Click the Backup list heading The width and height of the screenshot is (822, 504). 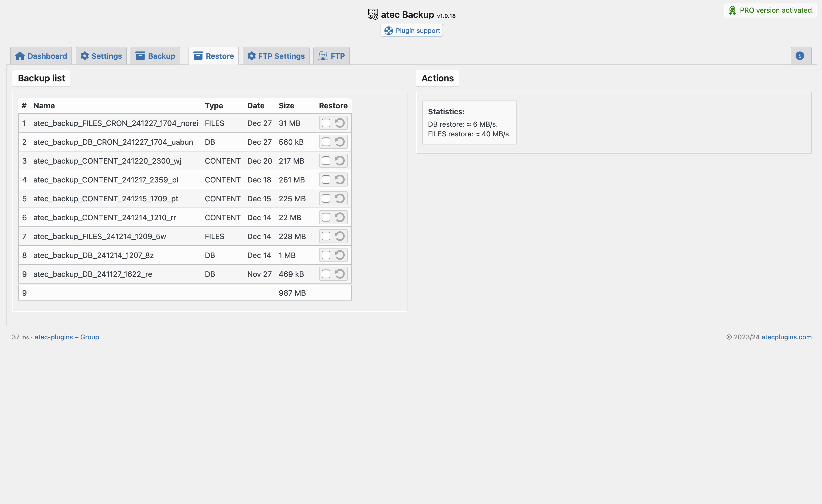point(41,78)
